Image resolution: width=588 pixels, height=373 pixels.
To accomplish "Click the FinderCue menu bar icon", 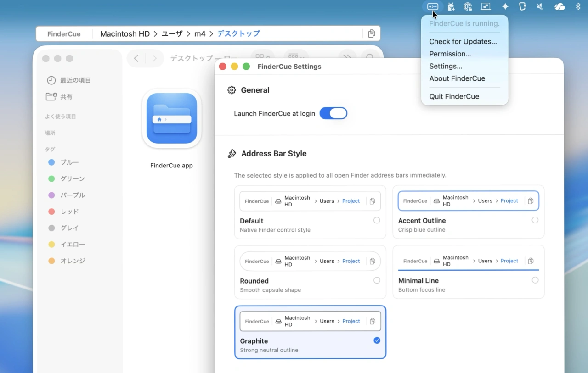I will [433, 6].
